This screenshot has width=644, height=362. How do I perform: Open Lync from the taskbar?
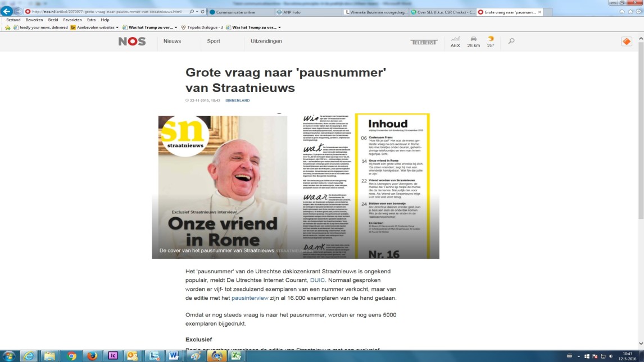point(154,356)
